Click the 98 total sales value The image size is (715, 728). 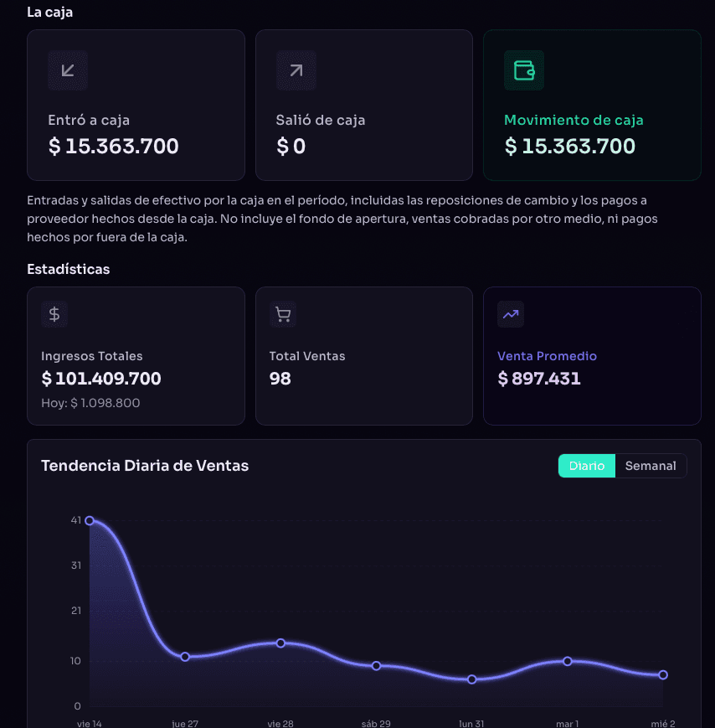point(280,379)
